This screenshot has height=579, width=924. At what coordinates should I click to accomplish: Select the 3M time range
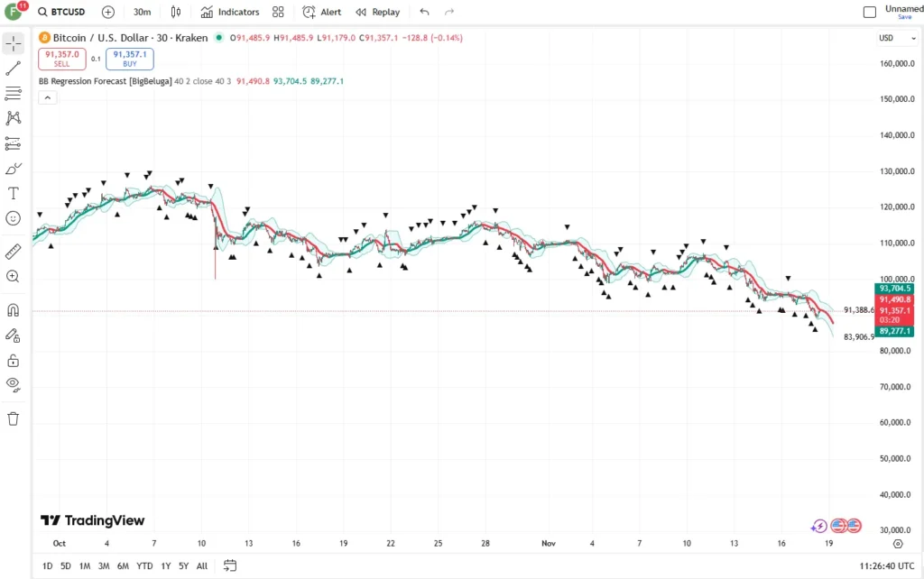[104, 566]
